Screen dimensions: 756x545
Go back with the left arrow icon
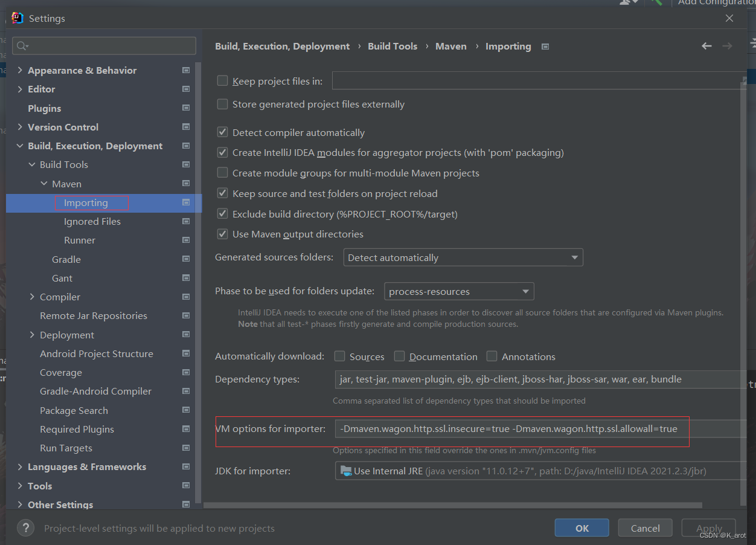[x=706, y=46]
